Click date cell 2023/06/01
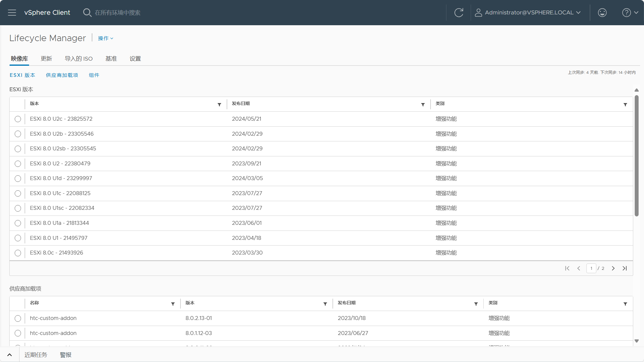 [x=247, y=223]
